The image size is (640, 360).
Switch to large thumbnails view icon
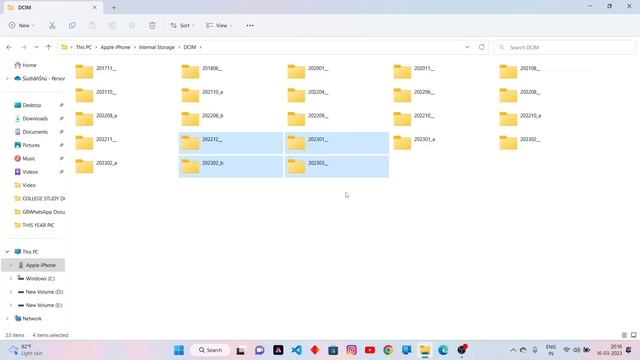point(633,335)
